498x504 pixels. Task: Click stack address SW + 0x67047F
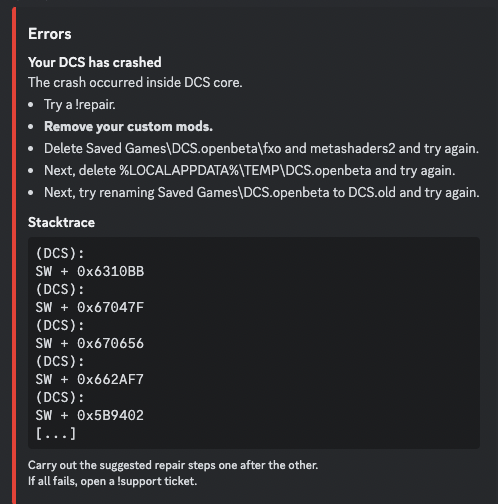click(x=90, y=307)
